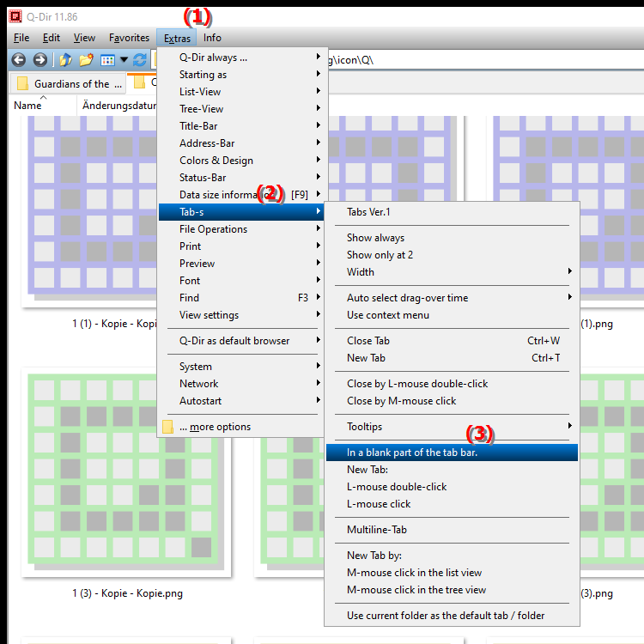Expand the Tooltips submenu
This screenshot has height=644, width=644.
pyautogui.click(x=452, y=427)
